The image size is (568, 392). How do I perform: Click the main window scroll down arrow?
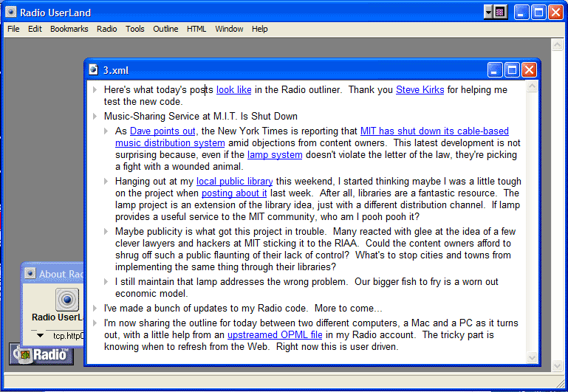tap(557, 366)
